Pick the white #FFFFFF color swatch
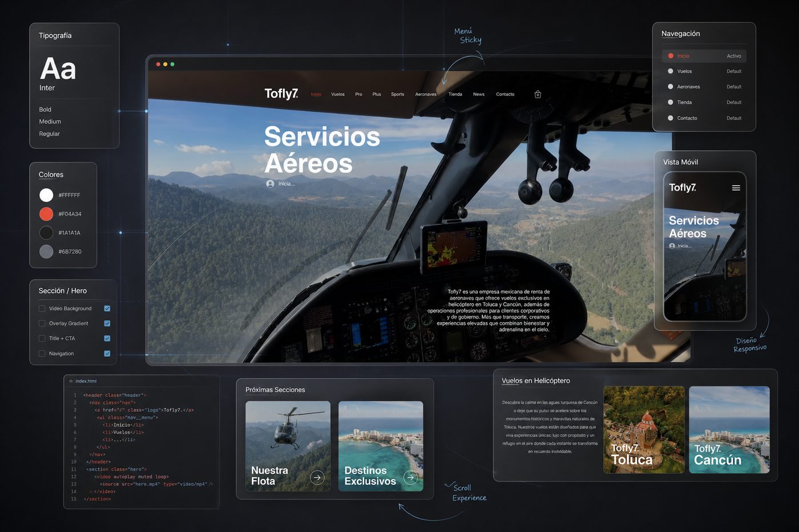This screenshot has width=799, height=532. [x=46, y=195]
